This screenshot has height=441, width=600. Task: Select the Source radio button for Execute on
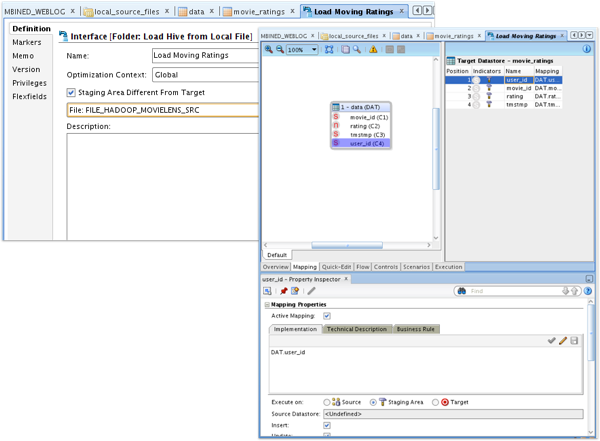tap(326, 401)
